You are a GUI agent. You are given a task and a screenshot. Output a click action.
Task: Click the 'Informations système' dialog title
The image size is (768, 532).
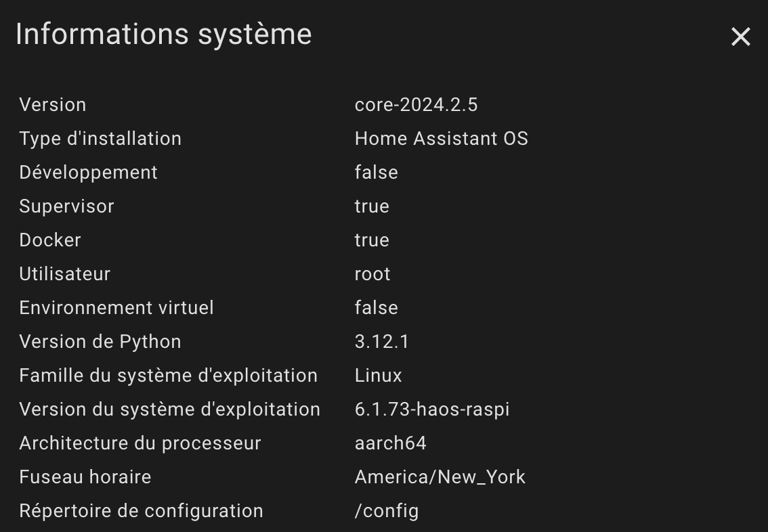pos(164,35)
